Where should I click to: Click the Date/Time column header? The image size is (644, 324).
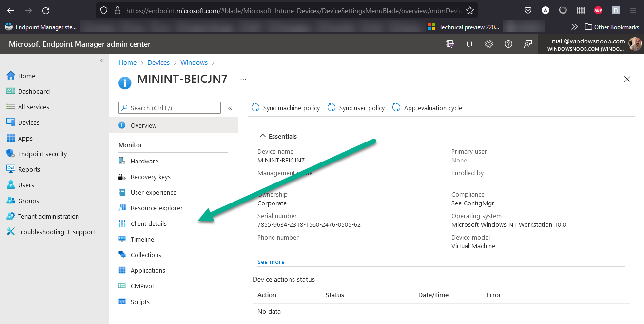[433, 295]
